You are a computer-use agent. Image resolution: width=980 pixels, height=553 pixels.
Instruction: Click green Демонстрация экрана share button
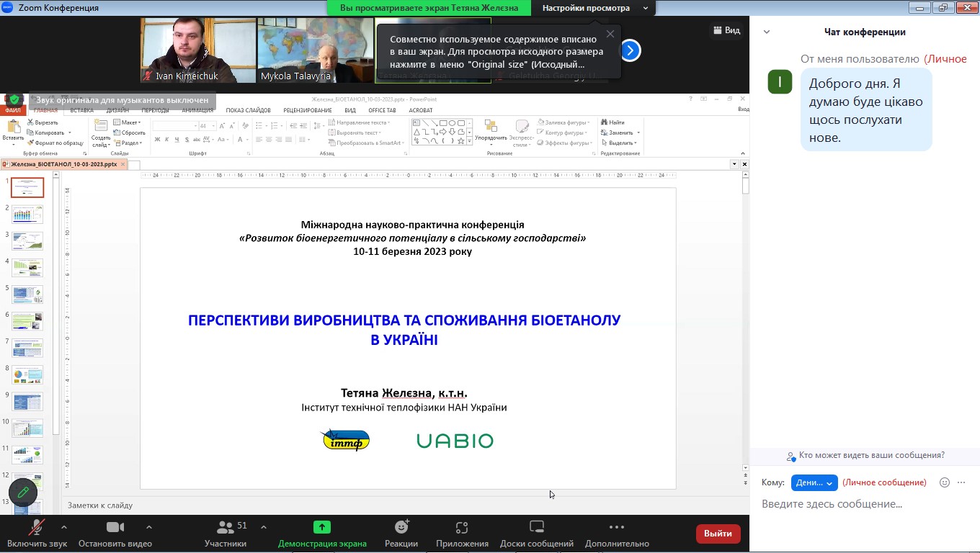322,534
